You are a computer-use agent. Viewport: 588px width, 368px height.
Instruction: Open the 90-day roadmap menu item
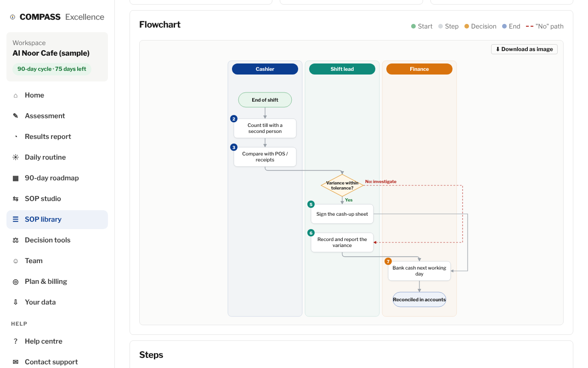click(x=57, y=178)
